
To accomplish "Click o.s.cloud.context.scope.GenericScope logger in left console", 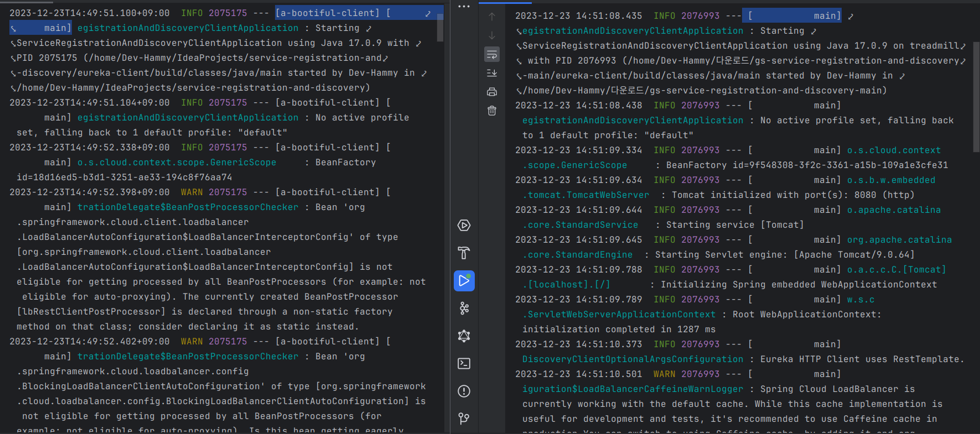I will click(x=177, y=162).
